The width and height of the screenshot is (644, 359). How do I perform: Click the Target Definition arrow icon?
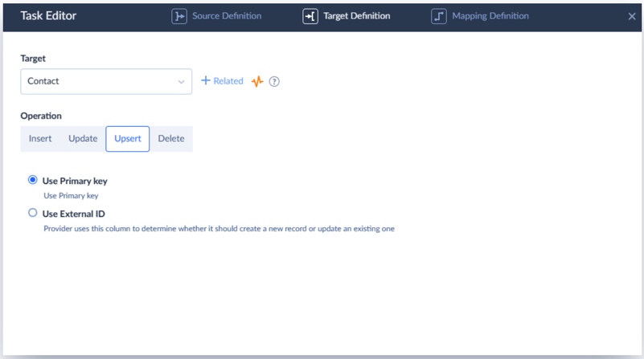point(310,16)
